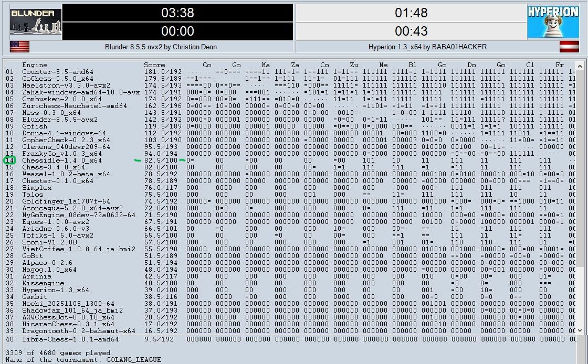
Task: Click the 'Engine' column header
Action: tap(35, 65)
